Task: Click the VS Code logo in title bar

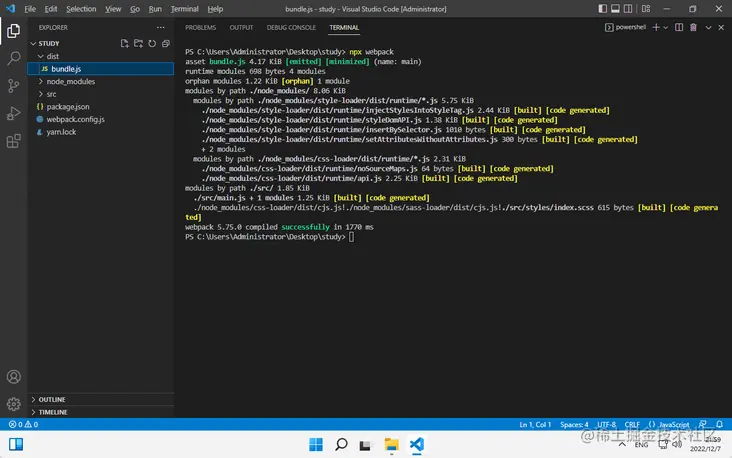Action: tap(10, 9)
